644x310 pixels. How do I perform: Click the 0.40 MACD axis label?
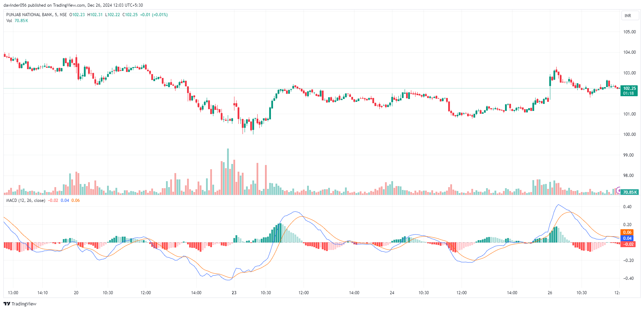(x=627, y=207)
